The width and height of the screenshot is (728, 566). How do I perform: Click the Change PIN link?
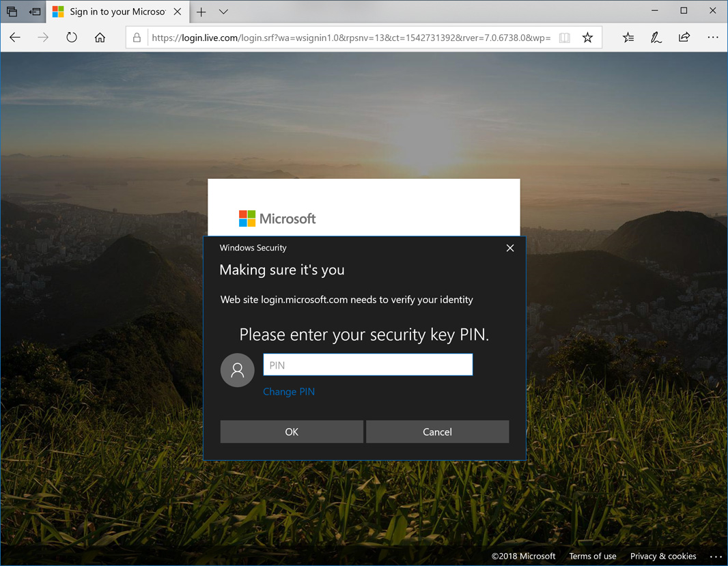tap(289, 392)
